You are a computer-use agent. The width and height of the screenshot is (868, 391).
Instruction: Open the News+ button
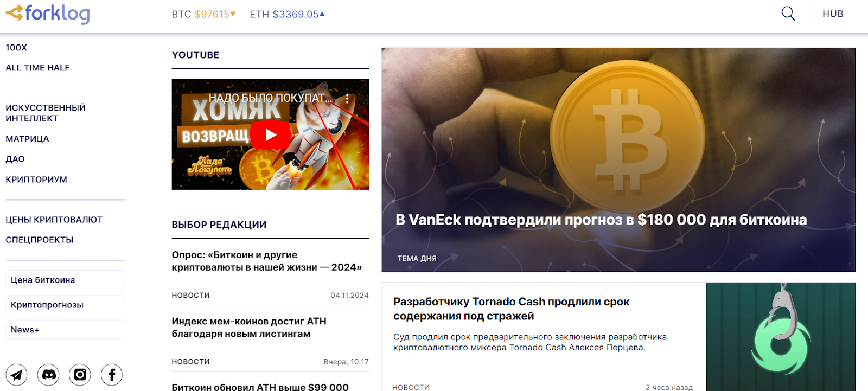point(65,330)
